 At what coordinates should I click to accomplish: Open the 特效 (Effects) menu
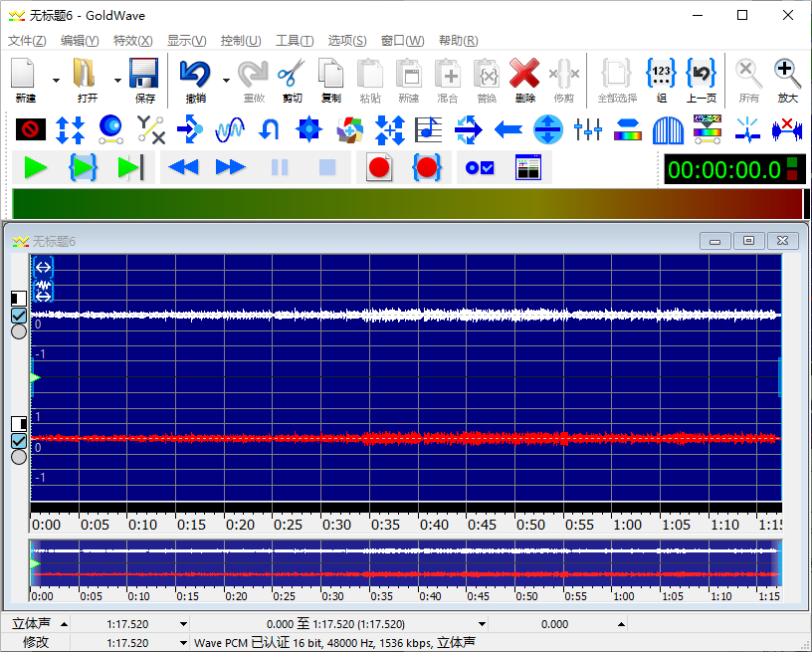point(132,41)
